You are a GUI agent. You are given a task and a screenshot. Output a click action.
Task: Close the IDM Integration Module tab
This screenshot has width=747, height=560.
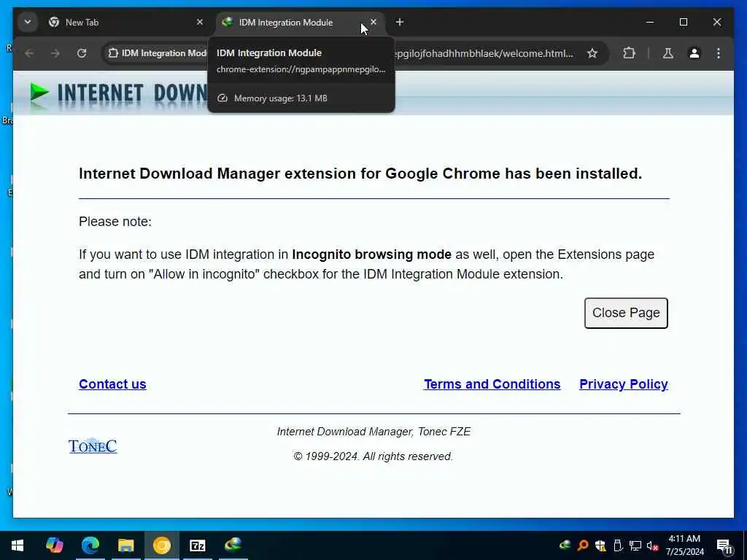pos(373,22)
